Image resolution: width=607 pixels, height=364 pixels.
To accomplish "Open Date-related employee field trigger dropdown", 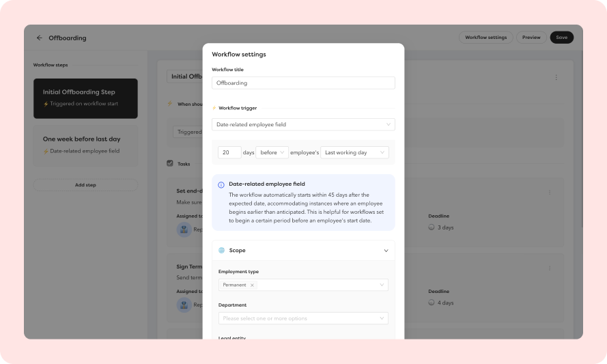I will [303, 124].
